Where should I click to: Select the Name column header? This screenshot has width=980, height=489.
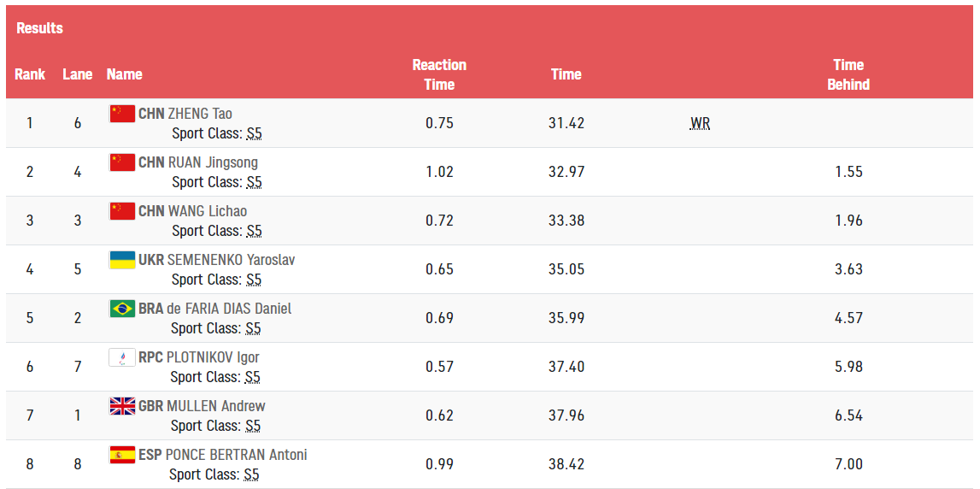click(125, 74)
